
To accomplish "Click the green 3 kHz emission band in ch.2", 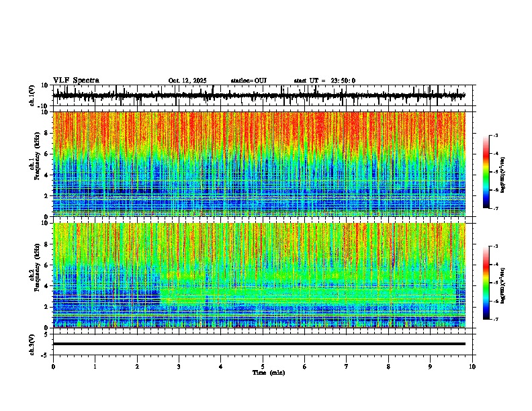I will 308,295.
